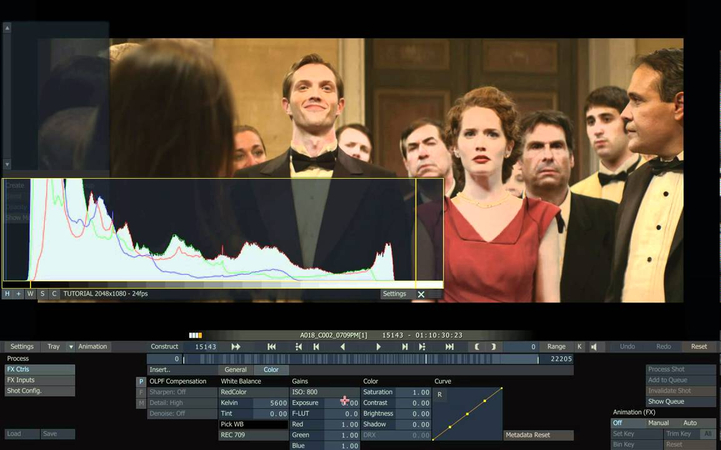The height and width of the screenshot is (450, 721).
Task: Select FX Ctrls in Process list
Action: (40, 369)
